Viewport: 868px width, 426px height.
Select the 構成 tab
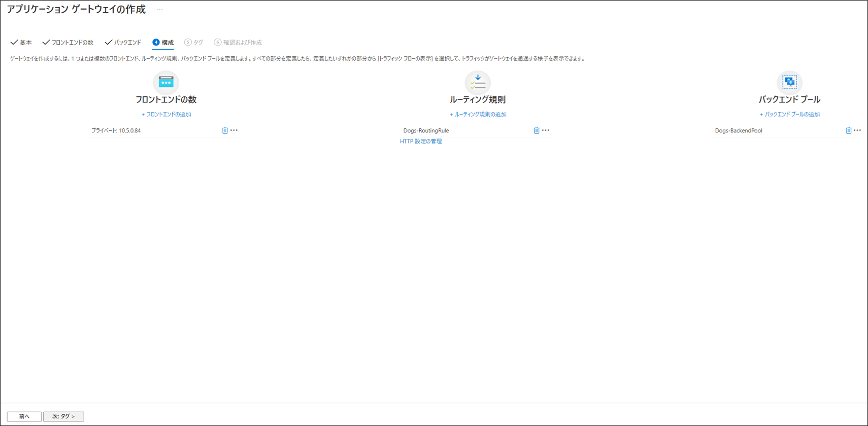click(x=163, y=43)
